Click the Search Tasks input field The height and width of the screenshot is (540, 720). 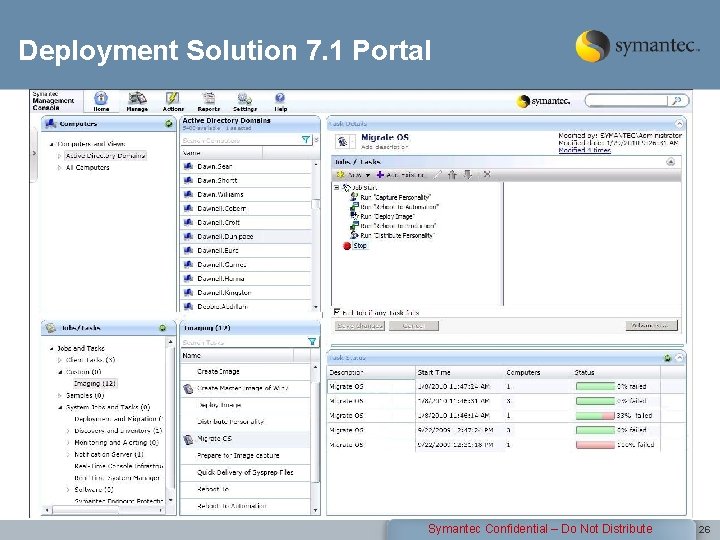coord(244,342)
